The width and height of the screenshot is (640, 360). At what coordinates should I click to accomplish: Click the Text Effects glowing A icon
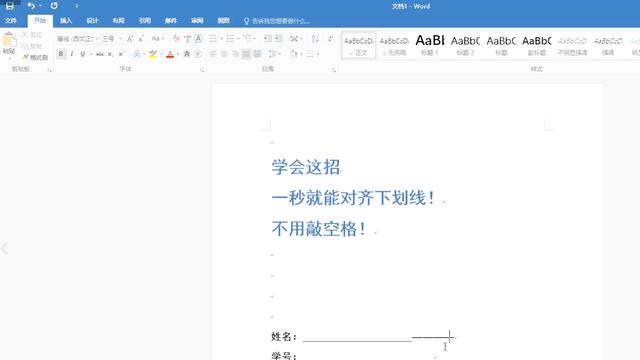pos(137,54)
